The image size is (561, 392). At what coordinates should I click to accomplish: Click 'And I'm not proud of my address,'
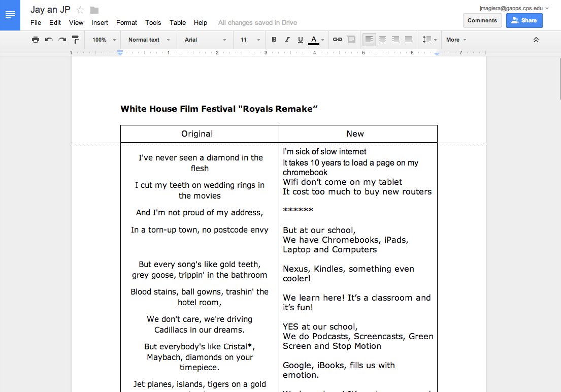point(200,213)
